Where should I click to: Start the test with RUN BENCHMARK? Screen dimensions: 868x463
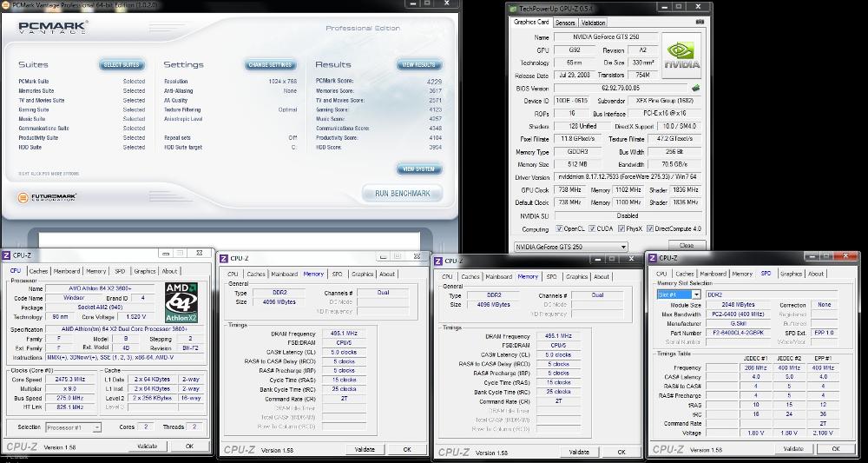click(403, 194)
